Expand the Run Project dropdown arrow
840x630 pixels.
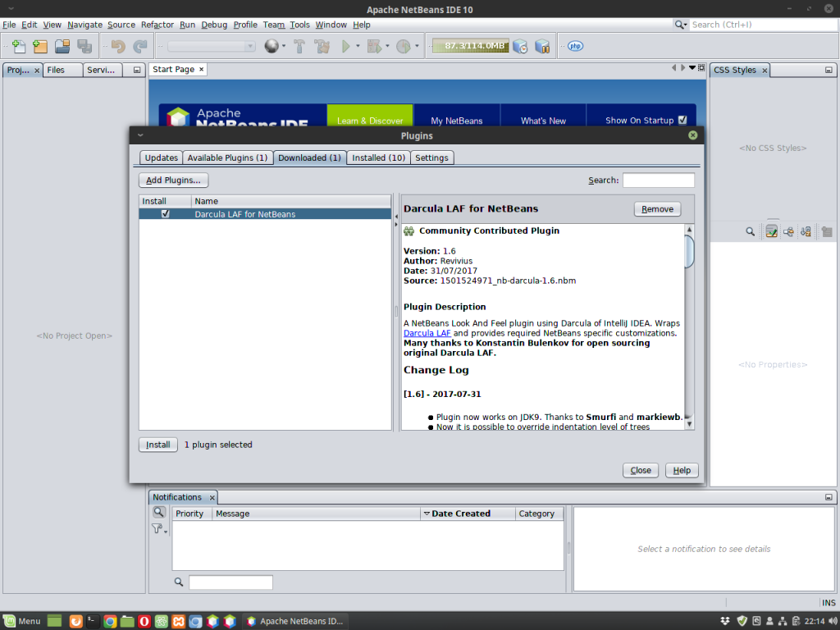(x=358, y=47)
